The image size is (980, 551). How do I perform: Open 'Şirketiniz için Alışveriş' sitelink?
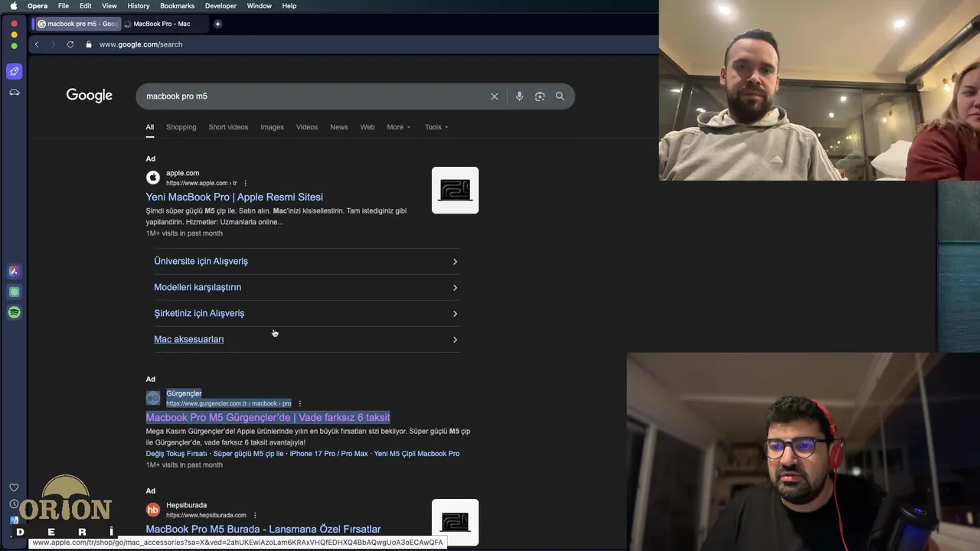point(199,313)
